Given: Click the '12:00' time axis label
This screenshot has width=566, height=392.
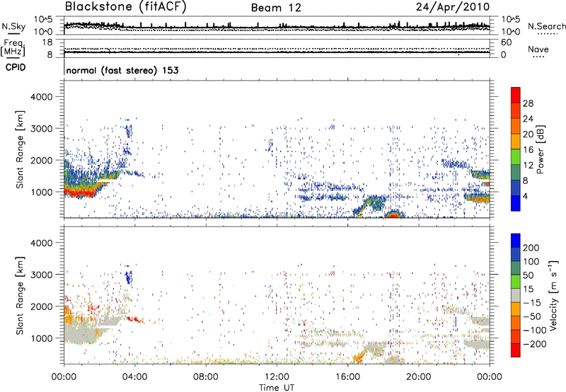Looking at the screenshot, I should coord(277,377).
